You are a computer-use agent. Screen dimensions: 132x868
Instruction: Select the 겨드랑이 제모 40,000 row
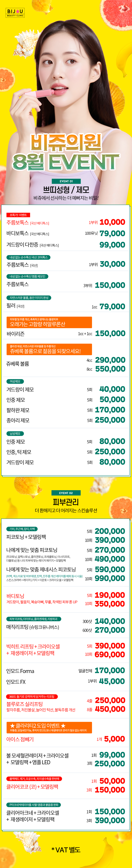click(66, 389)
